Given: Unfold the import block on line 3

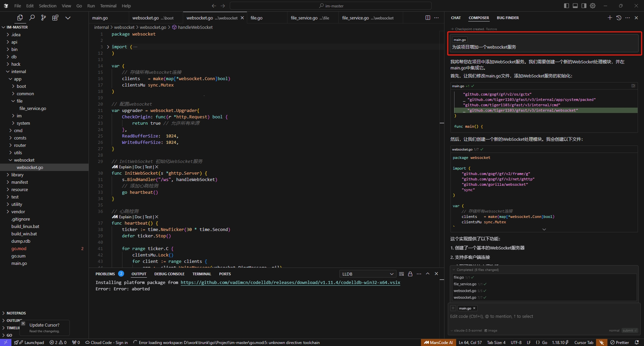Looking at the screenshot, I should coord(108,47).
